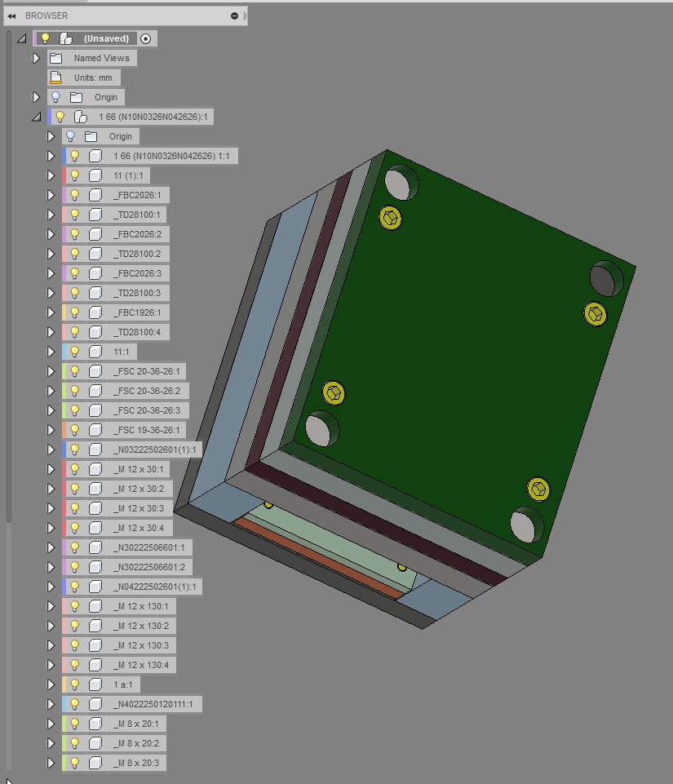
Task: Select _M 12 x 130:2 row label
Action: click(141, 626)
